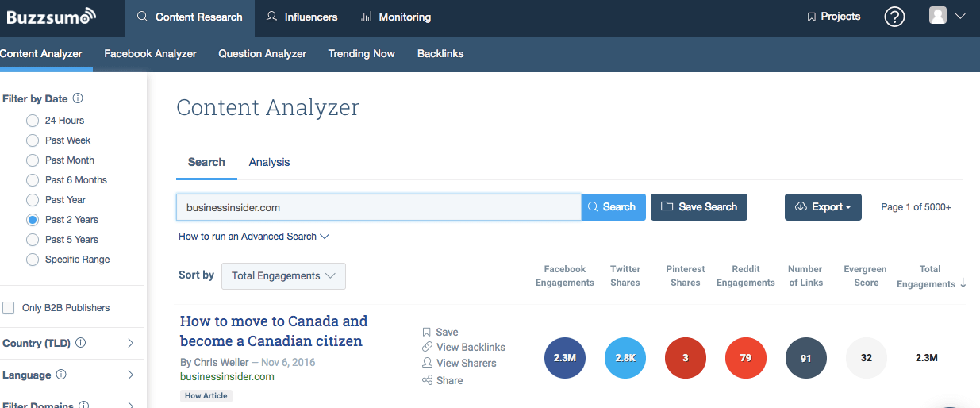Click the blue Facebook Engagements 2.3M circle
Image resolution: width=980 pixels, height=408 pixels.
(x=565, y=358)
